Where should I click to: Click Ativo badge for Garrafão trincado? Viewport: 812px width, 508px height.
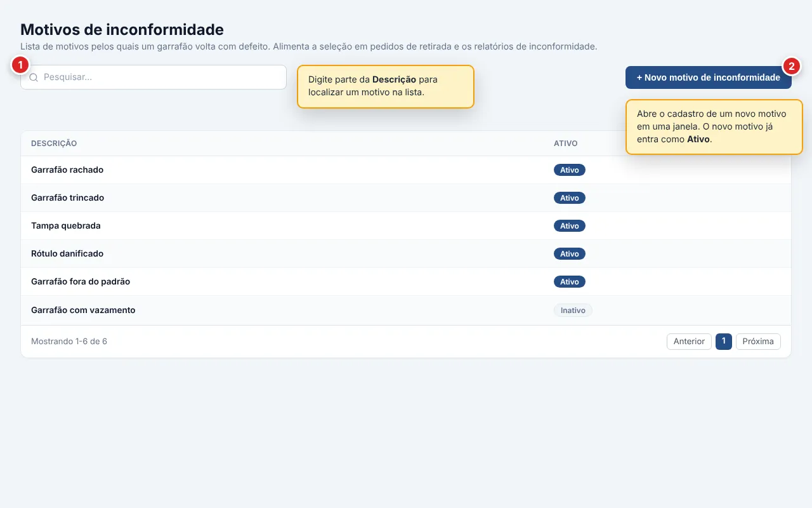click(x=570, y=198)
